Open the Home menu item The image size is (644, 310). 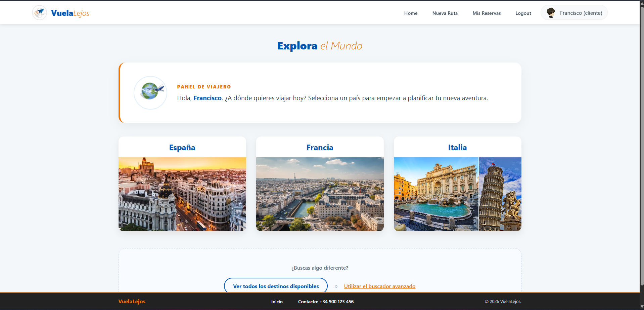(x=411, y=13)
